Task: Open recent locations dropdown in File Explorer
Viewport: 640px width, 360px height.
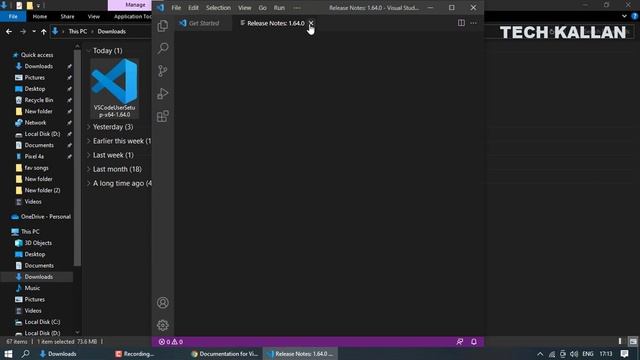Action: [x=34, y=31]
